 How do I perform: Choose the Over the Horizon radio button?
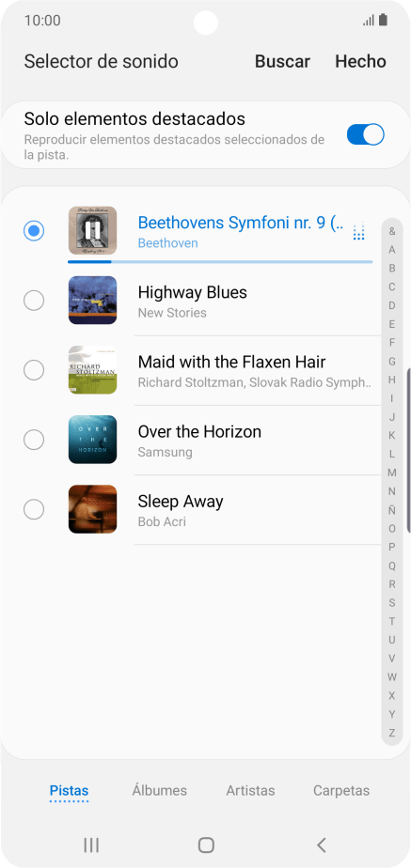coord(34,440)
